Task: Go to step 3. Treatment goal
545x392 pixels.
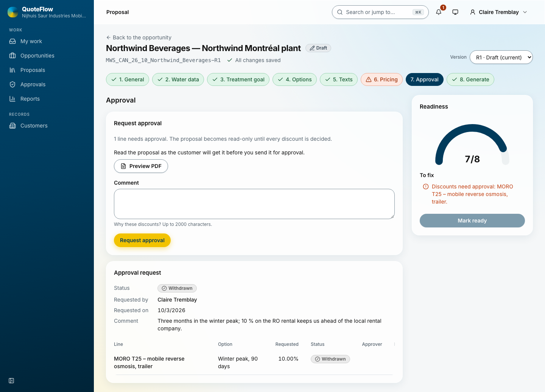Action: [x=238, y=79]
